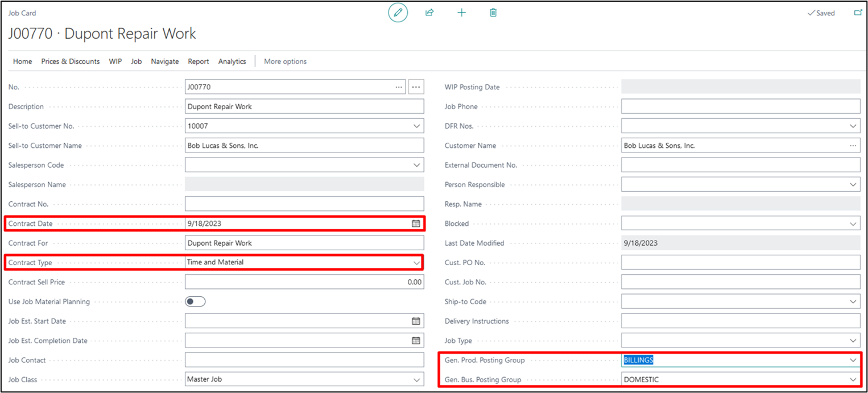Open Job Est. Start Date calendar icon
Screen dimensions: 868x393
pyautogui.click(x=416, y=321)
